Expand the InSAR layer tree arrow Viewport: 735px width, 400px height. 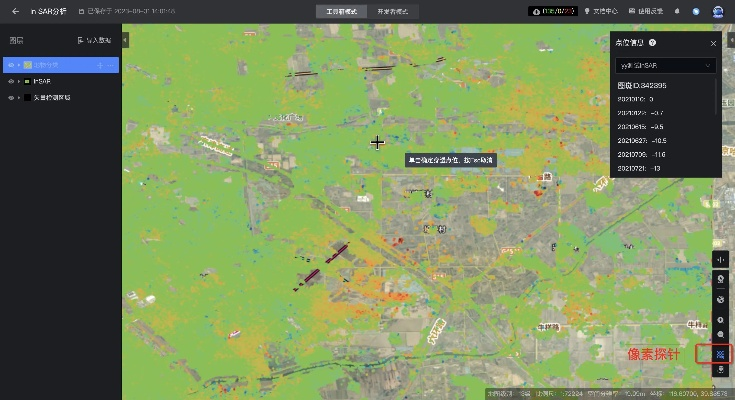(x=18, y=81)
